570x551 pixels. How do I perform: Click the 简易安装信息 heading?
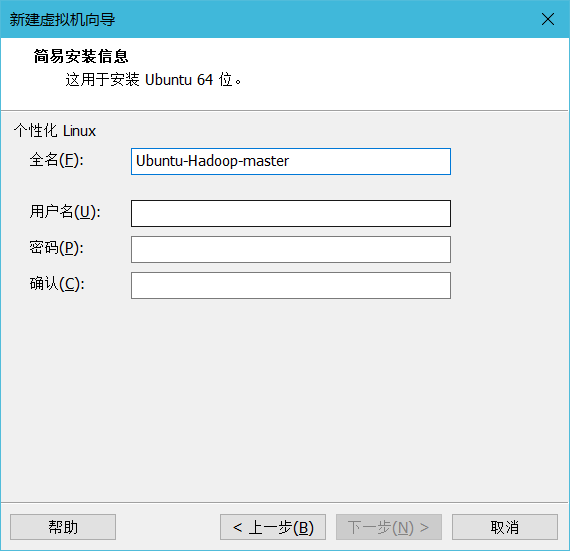81,56
